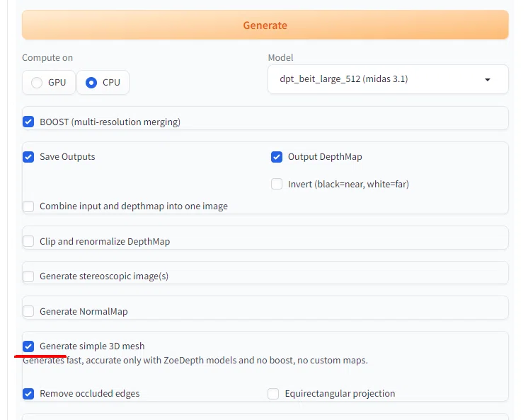Enable the Invert (black=near, white=far) option

(277, 184)
